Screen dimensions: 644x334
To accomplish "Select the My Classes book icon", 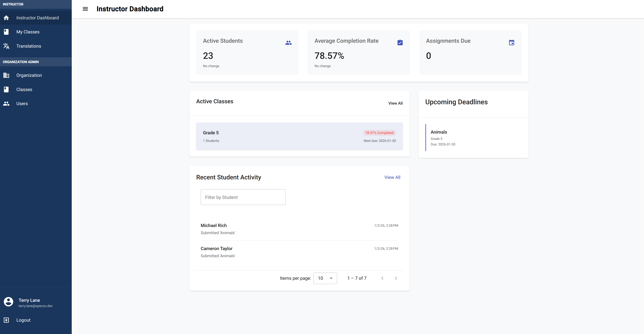I will pyautogui.click(x=6, y=32).
